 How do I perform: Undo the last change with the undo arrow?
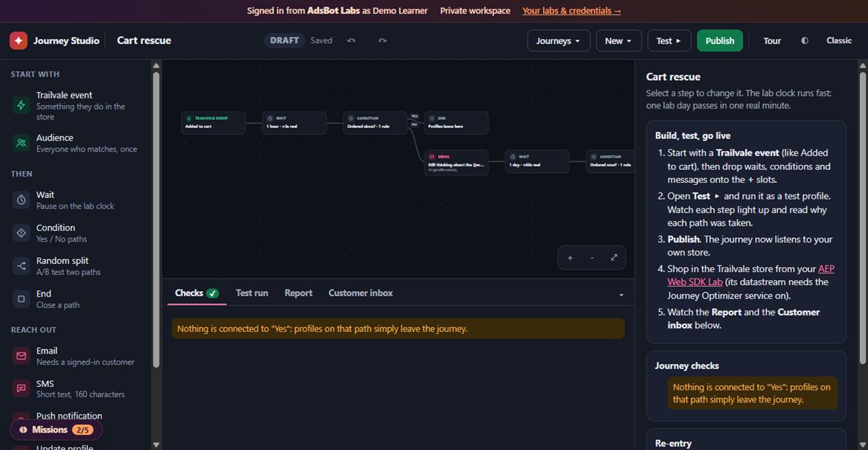tap(352, 41)
